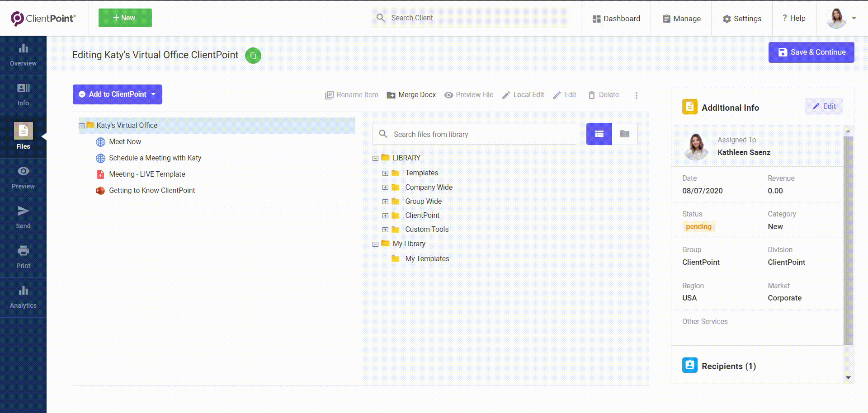Click the library search magnifier icon

point(383,134)
